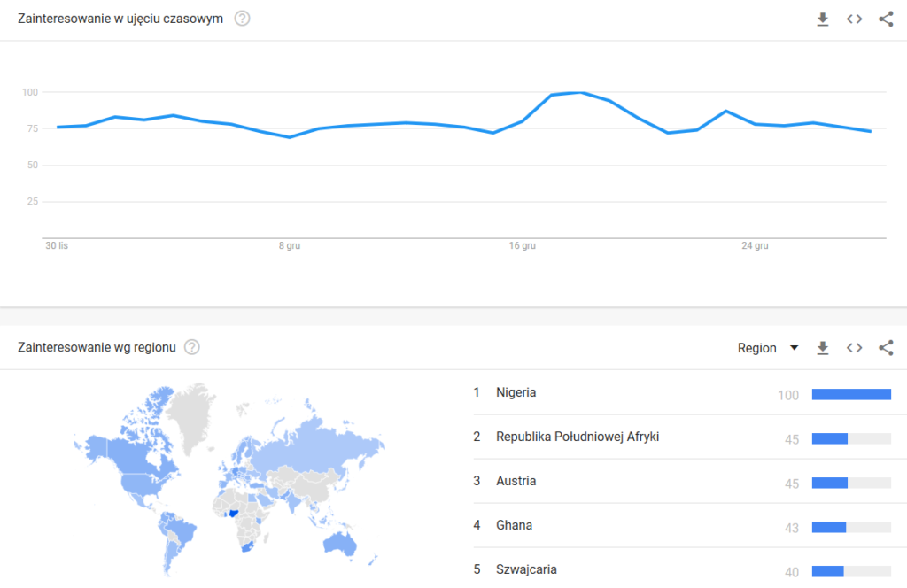Screen dimensions: 907x588
Task: Click the interest bar for Ghana
Action: (x=829, y=527)
